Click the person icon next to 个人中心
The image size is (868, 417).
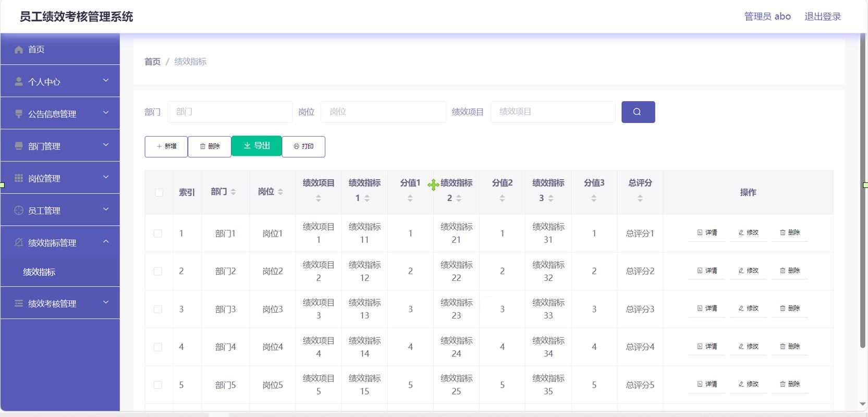tap(19, 82)
